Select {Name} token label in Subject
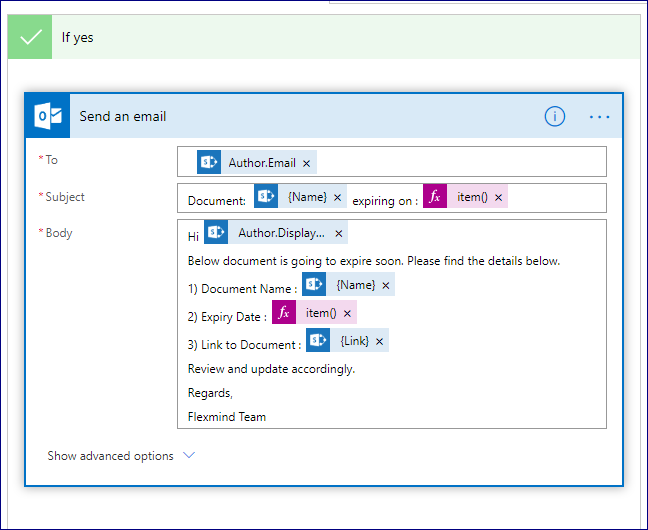The height and width of the screenshot is (530, 648). click(307, 197)
